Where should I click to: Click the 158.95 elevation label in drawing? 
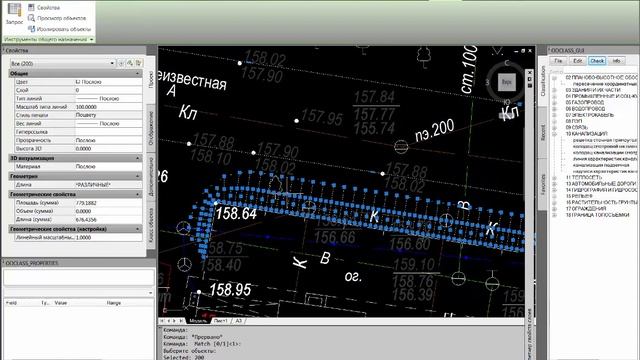tap(230, 290)
